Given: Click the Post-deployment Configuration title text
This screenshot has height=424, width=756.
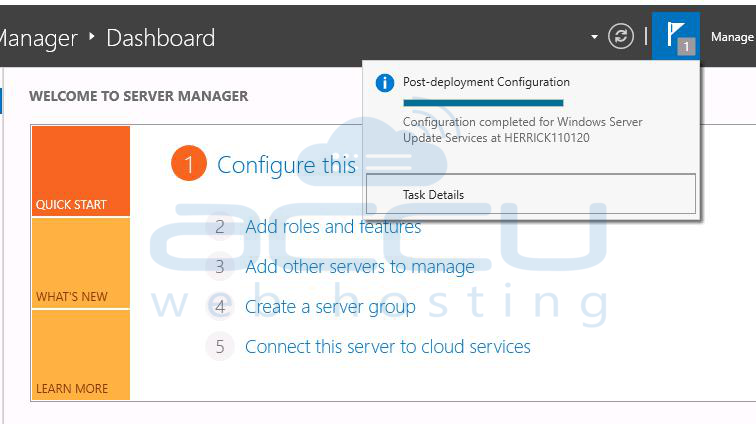Looking at the screenshot, I should [486, 82].
